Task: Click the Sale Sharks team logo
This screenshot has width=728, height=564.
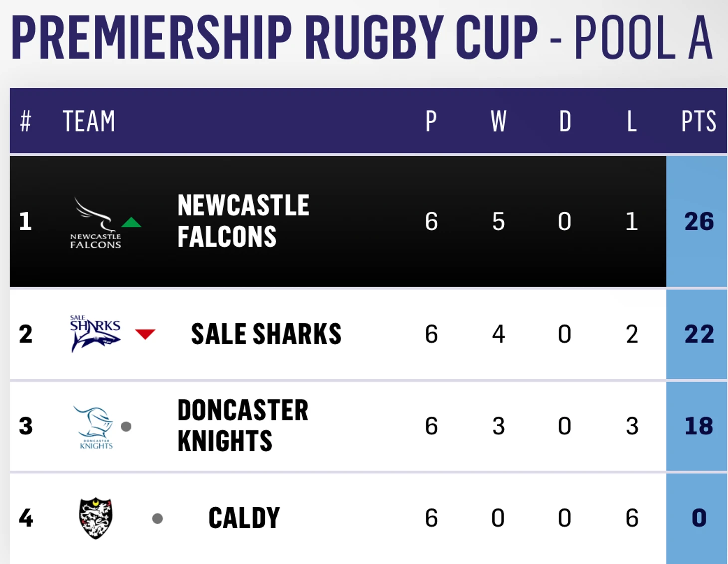Action: pyautogui.click(x=95, y=333)
